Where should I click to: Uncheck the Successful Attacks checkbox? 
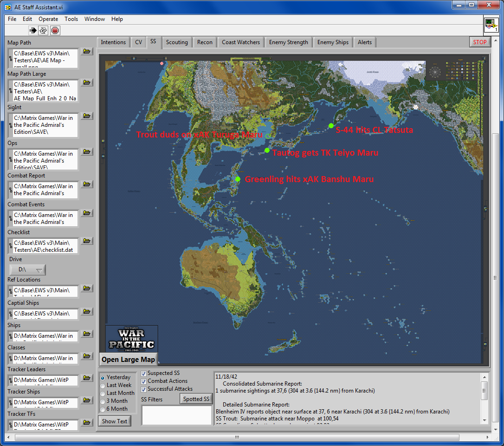click(144, 389)
